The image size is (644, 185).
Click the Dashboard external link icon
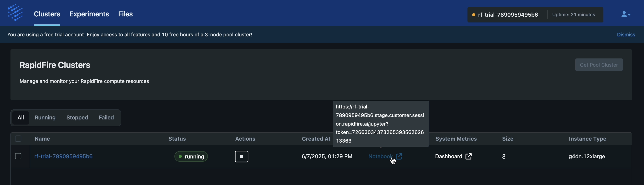468,157
